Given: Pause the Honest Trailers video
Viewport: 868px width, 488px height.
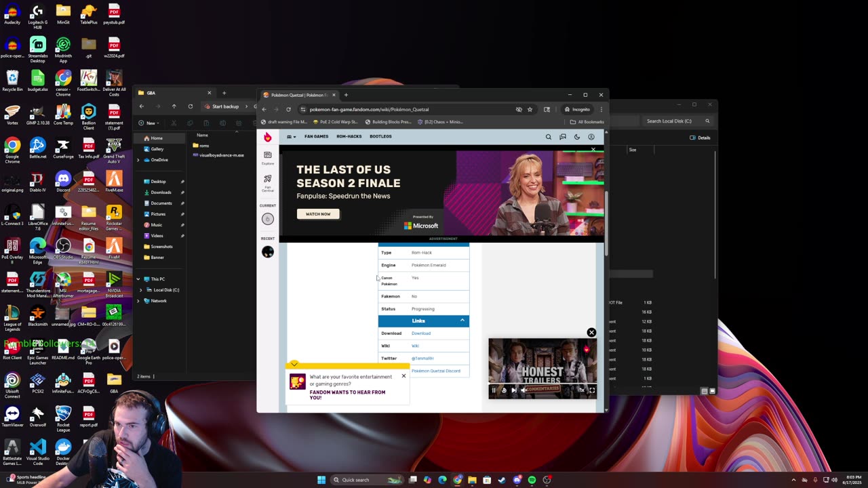Looking at the screenshot, I should 494,390.
